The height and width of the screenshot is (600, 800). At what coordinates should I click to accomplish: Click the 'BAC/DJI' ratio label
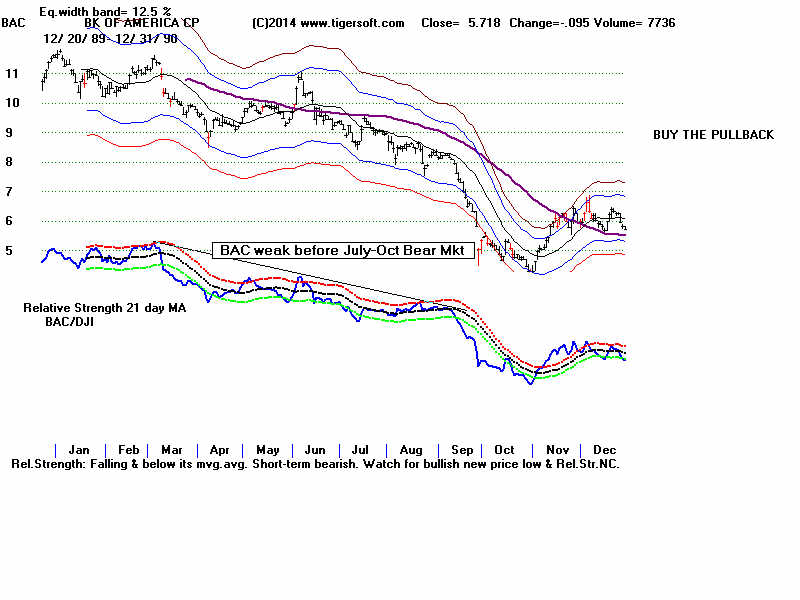point(69,322)
